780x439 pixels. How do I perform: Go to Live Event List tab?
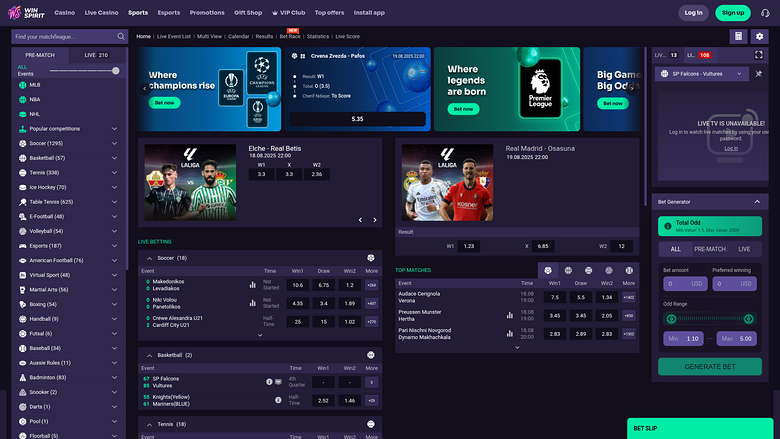[174, 36]
